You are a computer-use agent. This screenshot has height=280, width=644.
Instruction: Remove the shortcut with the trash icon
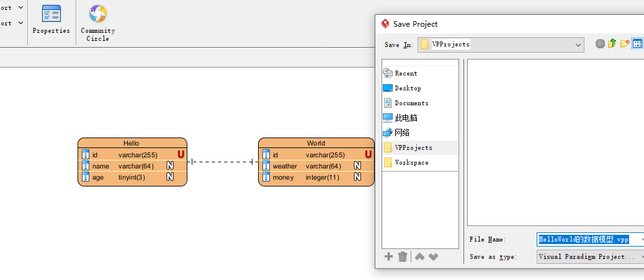click(x=403, y=256)
